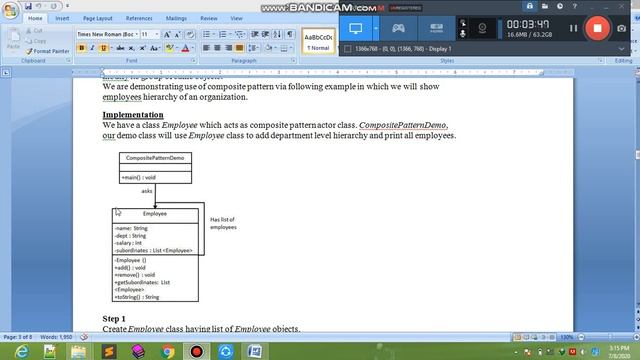Open the Font dialog launcher
Viewport: 640px width, 360px height.
coord(193,61)
